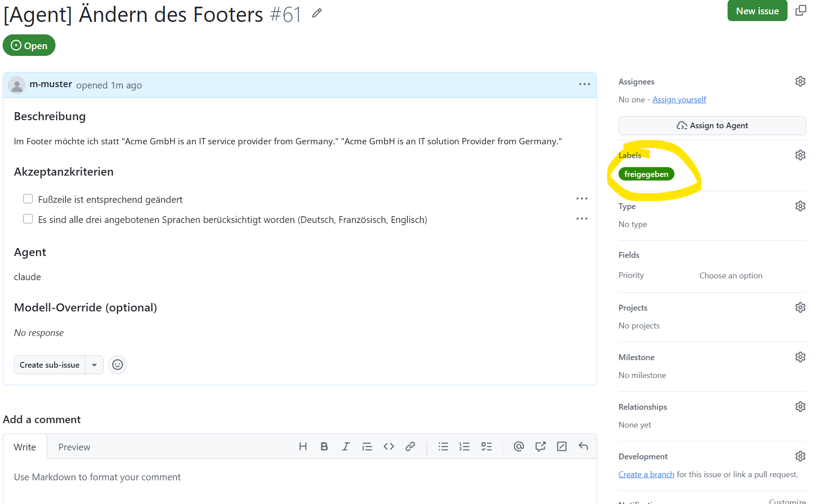Click the 'No milestone' text

click(642, 375)
